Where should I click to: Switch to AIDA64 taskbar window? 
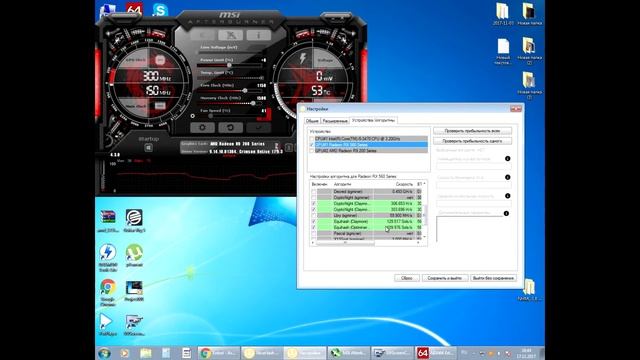coord(435,353)
